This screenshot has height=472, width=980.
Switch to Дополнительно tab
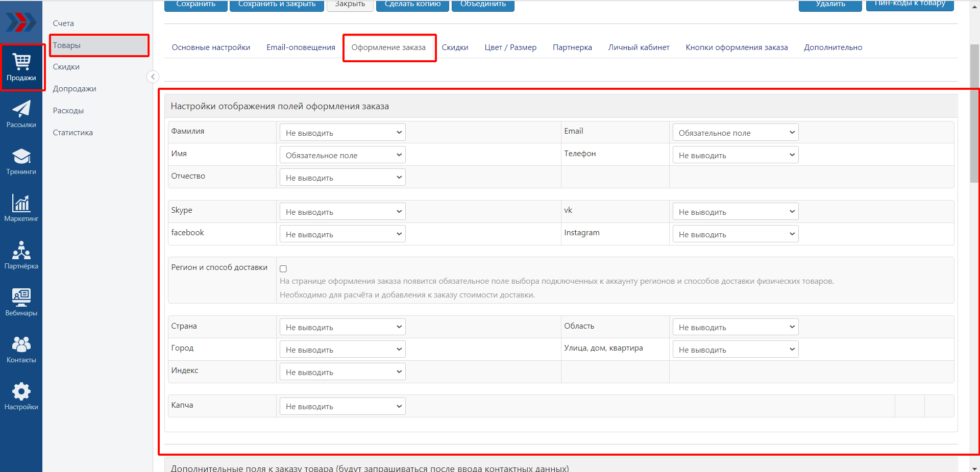coord(833,47)
